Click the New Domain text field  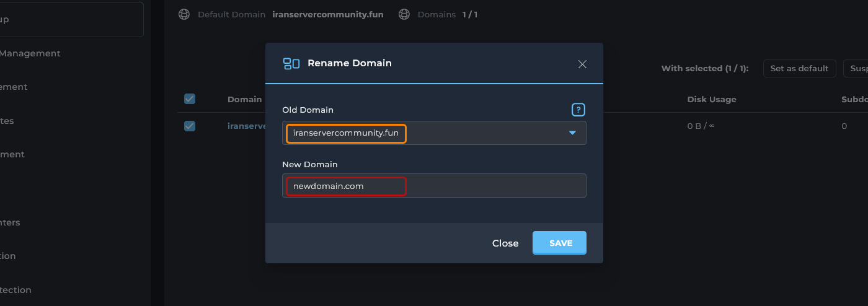(434, 186)
